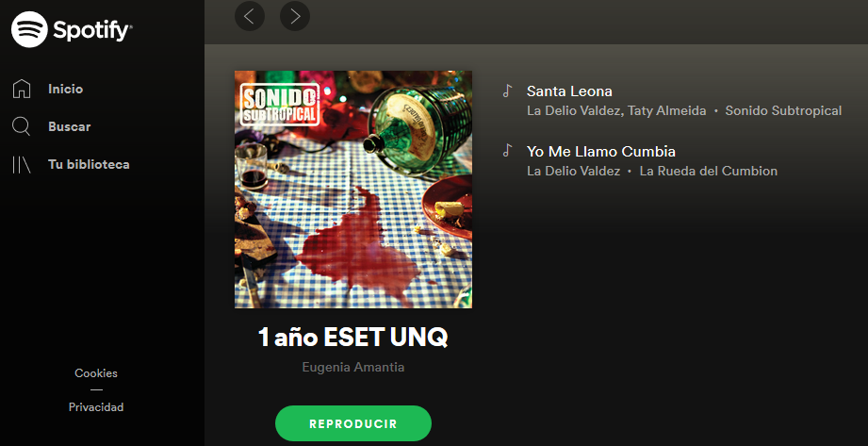Click the magnifier icon beside Buscar
Viewport: 868px width, 446px height.
click(21, 126)
